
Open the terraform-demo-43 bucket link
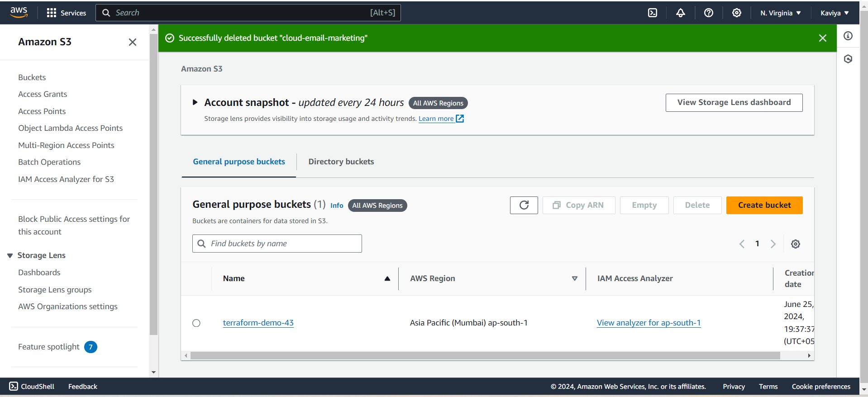pyautogui.click(x=258, y=323)
